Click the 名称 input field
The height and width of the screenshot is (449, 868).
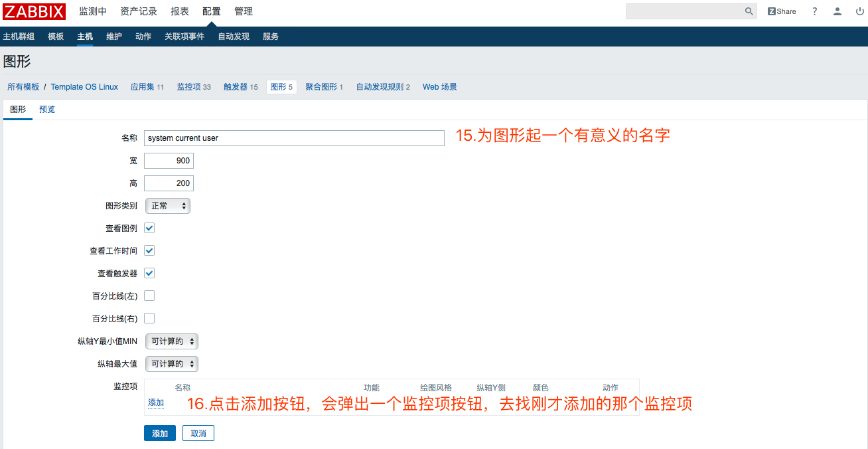point(294,138)
